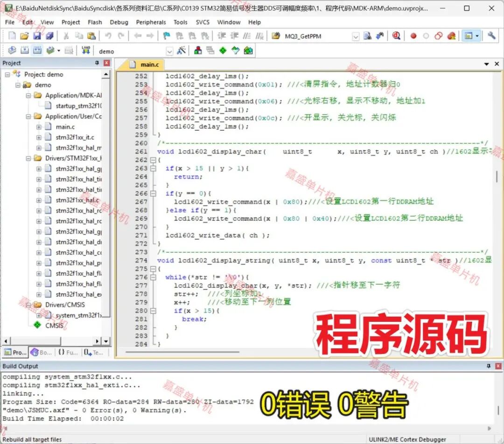Paste using the clipboard icon
Screen dimensions: 504x444
tap(91, 35)
